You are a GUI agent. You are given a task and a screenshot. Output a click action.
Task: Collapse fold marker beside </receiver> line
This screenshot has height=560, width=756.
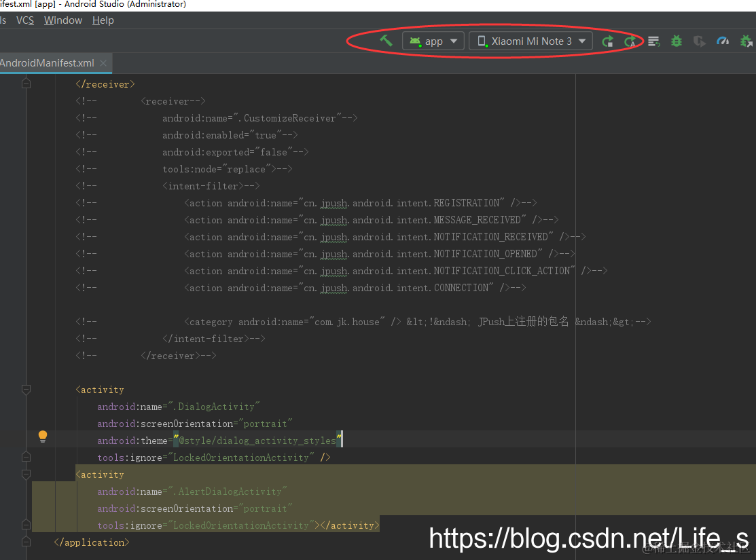coord(26,84)
